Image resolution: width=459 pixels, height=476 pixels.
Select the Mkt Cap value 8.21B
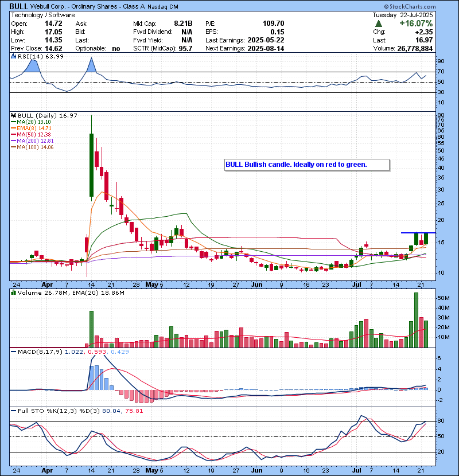pyautogui.click(x=183, y=24)
